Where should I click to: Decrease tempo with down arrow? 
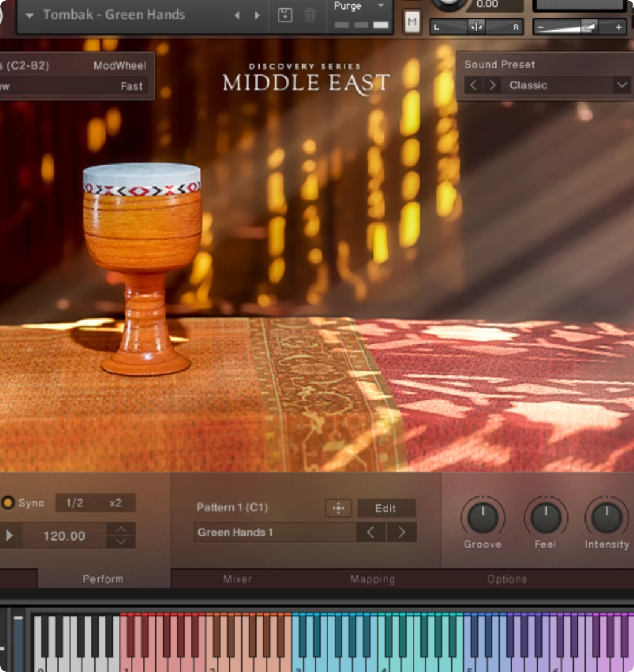121,542
